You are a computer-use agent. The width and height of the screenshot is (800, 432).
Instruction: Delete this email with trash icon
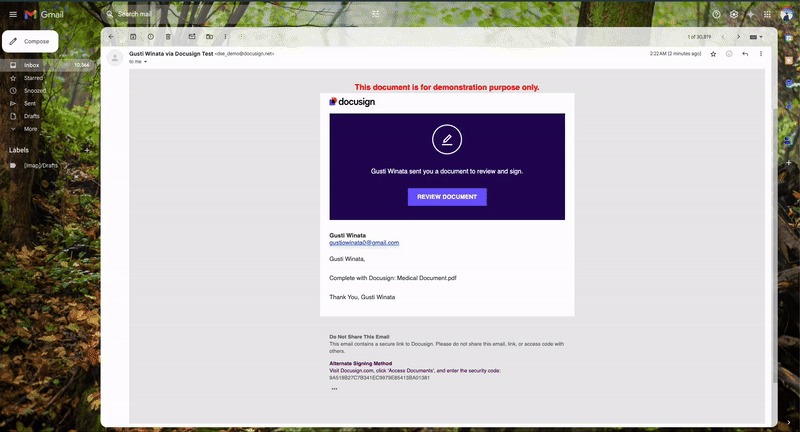168,37
